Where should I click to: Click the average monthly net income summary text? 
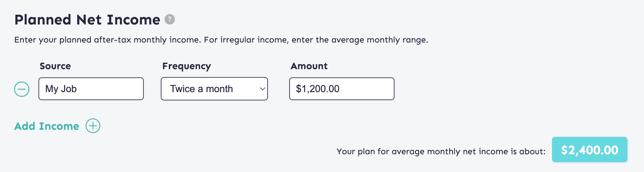tap(441, 151)
